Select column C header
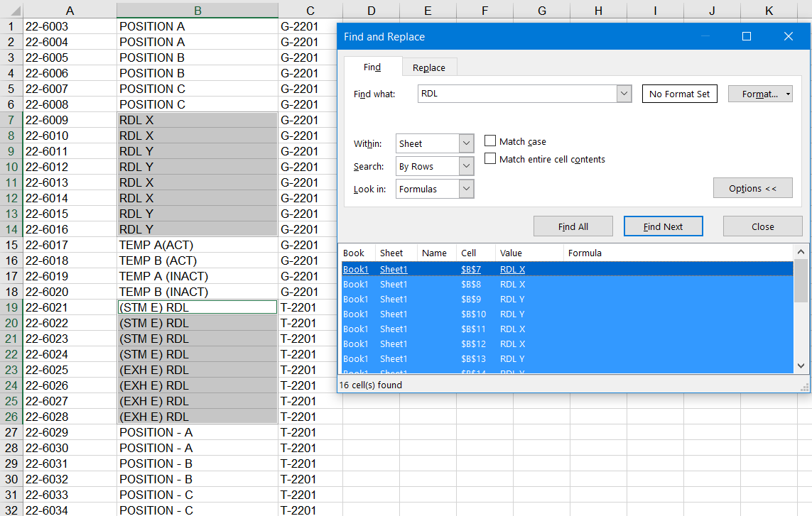Viewport: 812px width, 516px height. (310, 11)
